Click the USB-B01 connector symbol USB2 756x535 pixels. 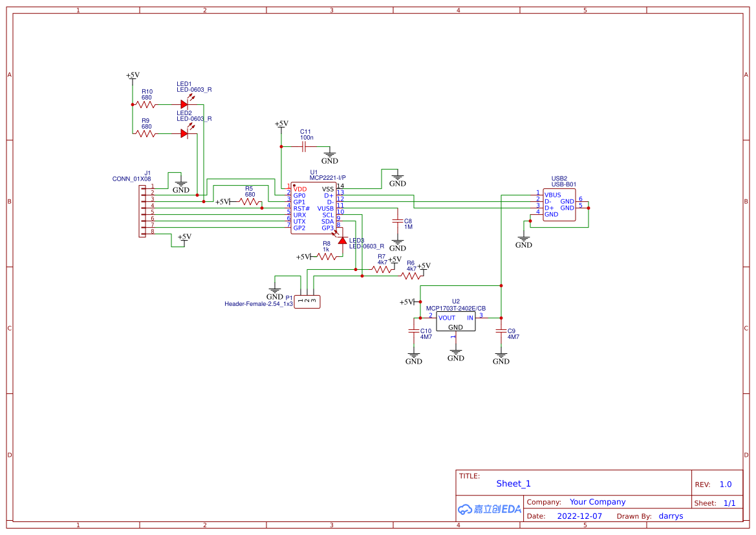[x=559, y=204]
